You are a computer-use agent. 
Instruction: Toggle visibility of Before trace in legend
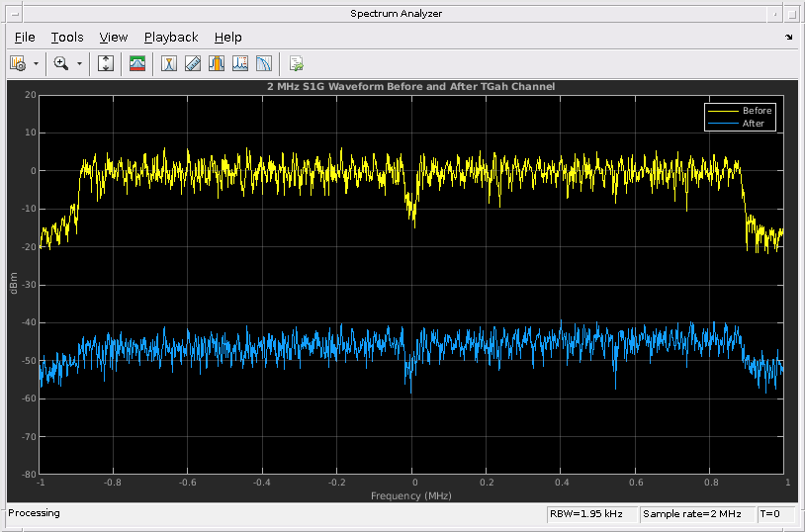757,111
